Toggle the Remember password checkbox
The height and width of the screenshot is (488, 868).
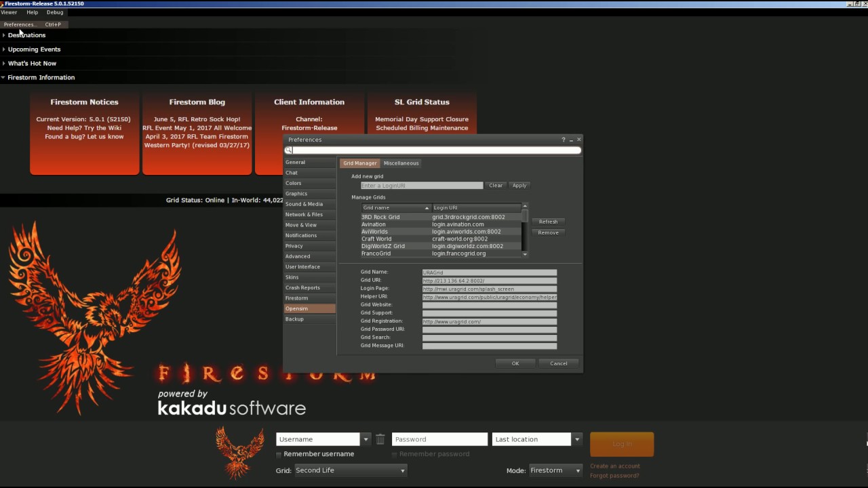395,454
